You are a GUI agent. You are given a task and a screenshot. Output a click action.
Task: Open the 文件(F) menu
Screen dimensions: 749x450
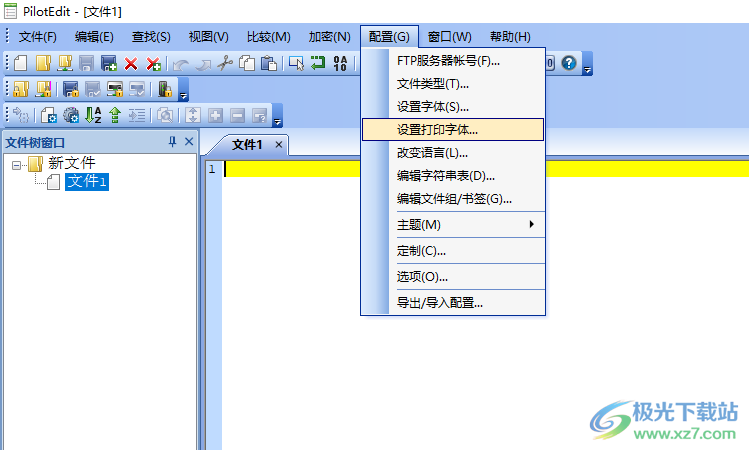[x=38, y=37]
